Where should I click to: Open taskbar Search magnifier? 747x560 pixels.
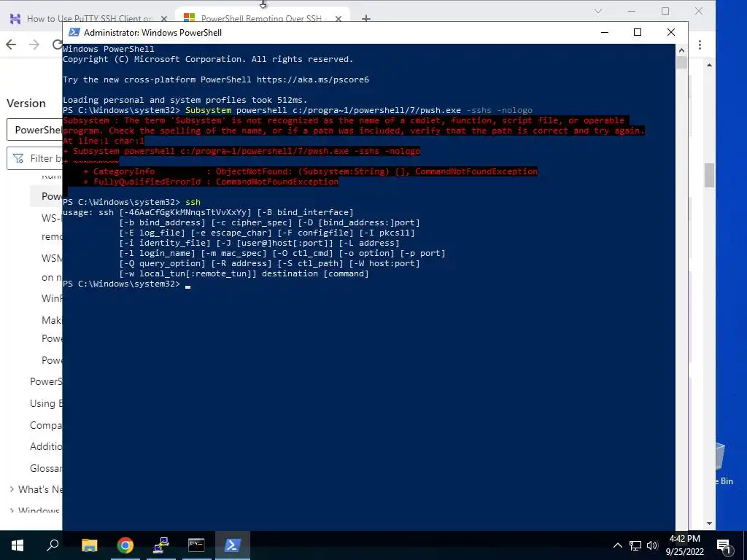53,545
